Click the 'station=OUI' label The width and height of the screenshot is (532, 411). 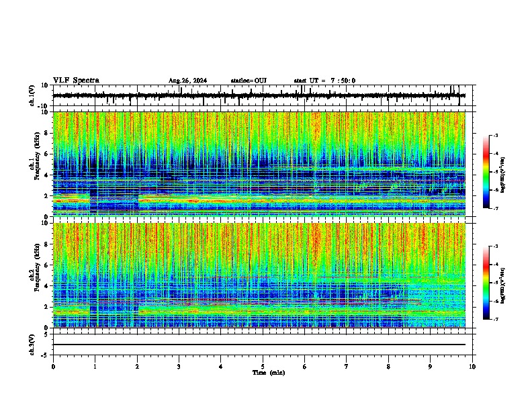click(x=249, y=81)
